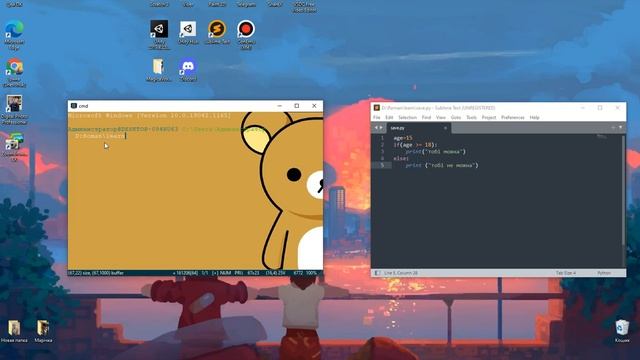Click the 'else:' code line
This screenshot has width=640, height=360.
401,158
